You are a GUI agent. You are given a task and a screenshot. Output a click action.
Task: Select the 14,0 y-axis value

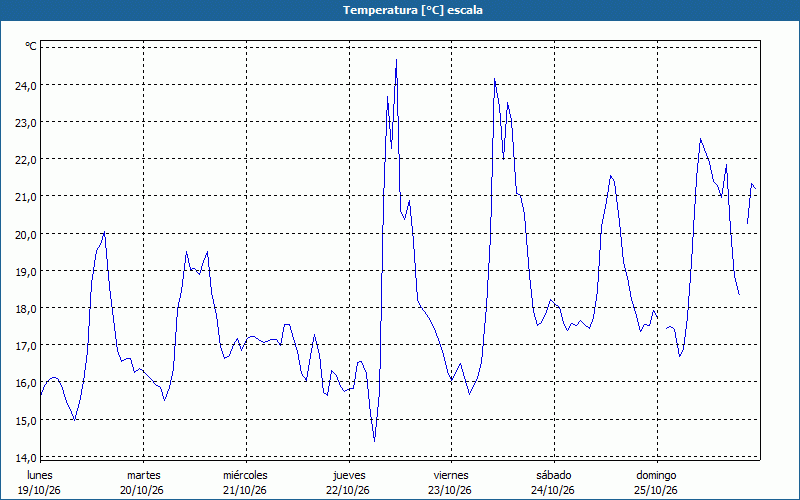26,458
